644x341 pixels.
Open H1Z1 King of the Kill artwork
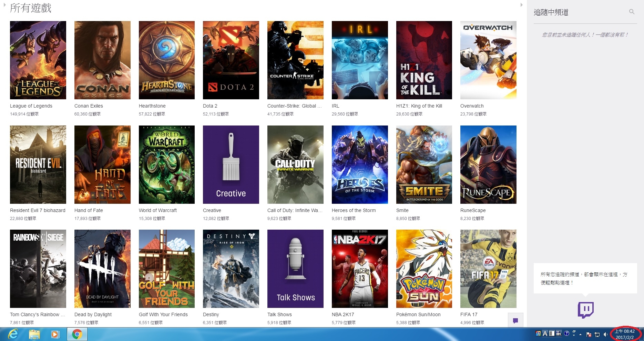424,60
